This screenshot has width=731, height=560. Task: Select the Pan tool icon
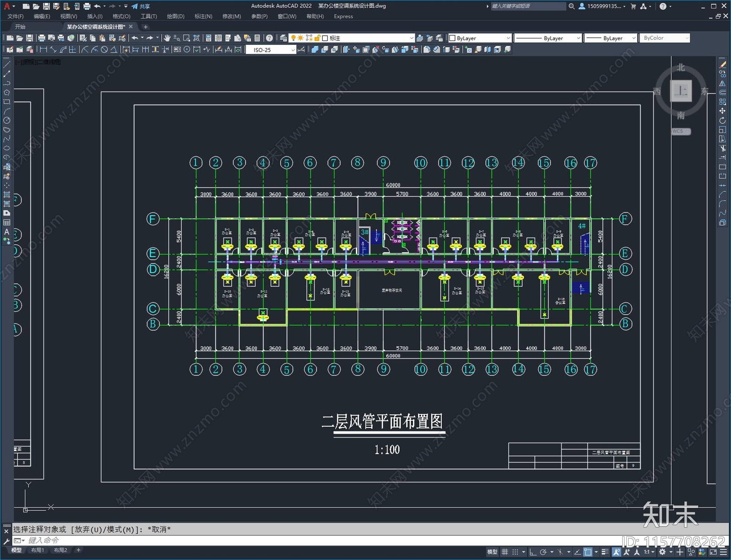[x=167, y=38]
